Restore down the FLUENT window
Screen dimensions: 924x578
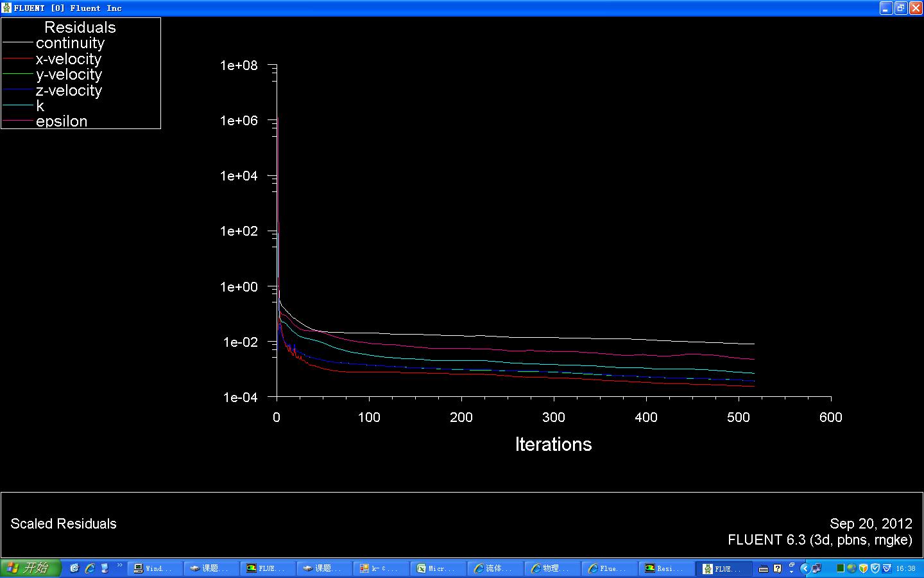[x=900, y=8]
